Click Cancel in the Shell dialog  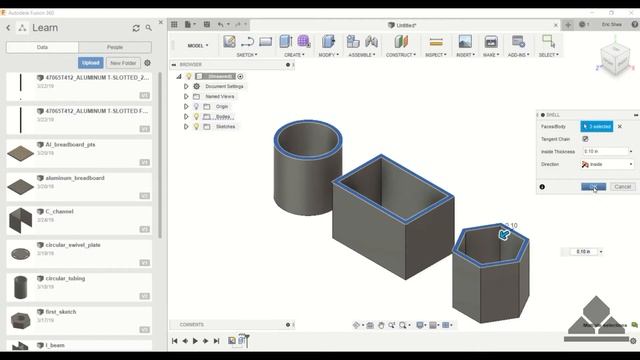tap(622, 187)
